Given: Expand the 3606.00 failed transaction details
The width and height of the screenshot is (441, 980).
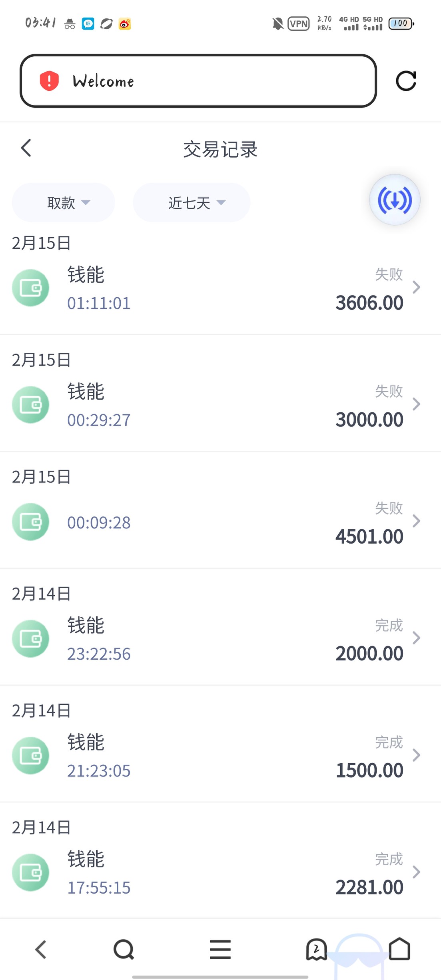Looking at the screenshot, I should click(416, 287).
